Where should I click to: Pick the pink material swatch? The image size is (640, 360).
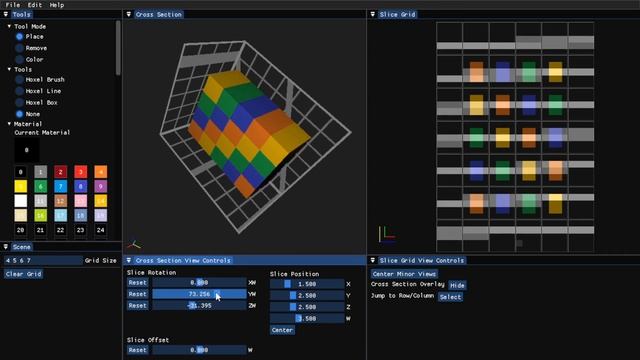tap(80, 201)
